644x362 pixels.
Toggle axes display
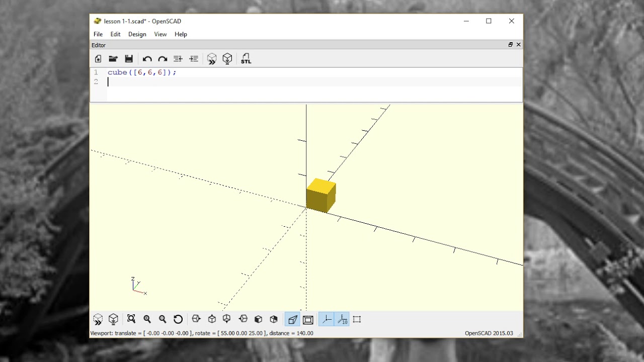tap(326, 319)
